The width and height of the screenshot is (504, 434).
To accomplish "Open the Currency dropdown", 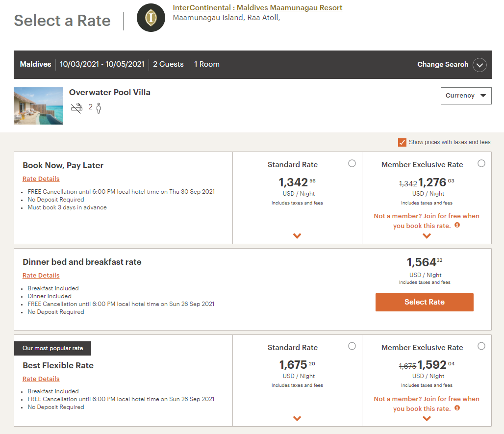I will 466,96.
